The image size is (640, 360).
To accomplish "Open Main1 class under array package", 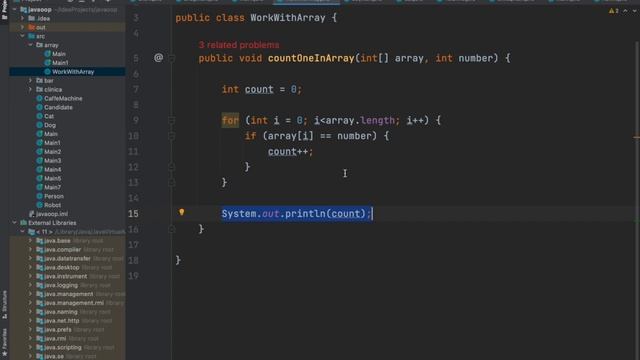I will click(60, 63).
